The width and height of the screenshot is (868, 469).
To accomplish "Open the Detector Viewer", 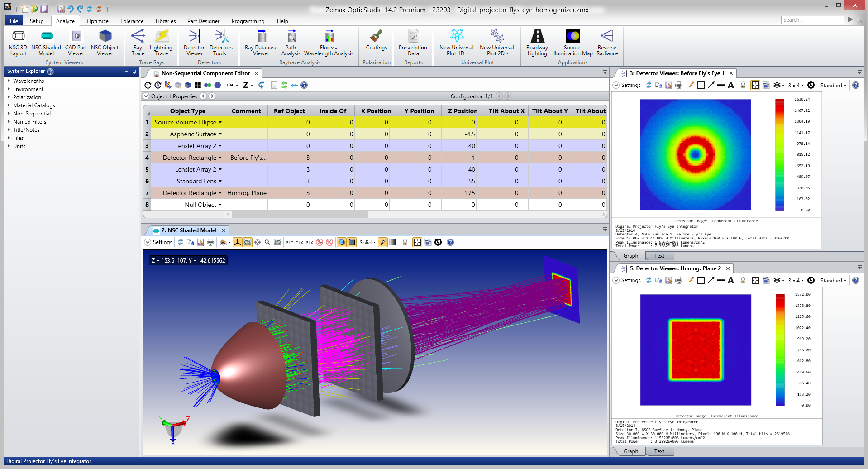I will 194,43.
